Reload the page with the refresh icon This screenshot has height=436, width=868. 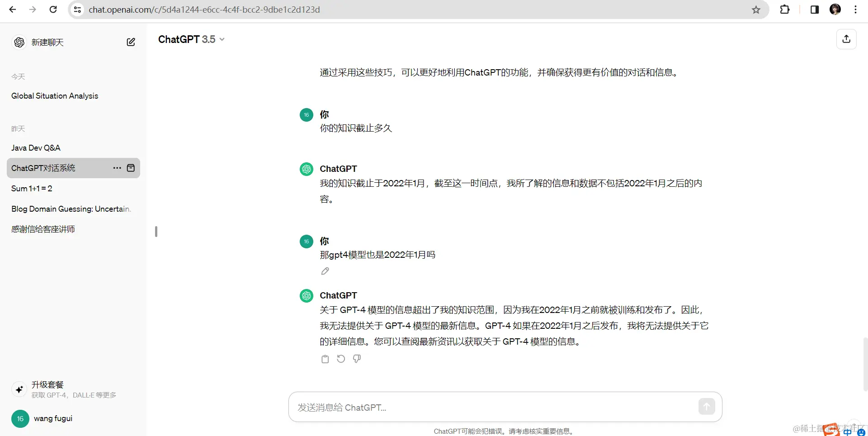(x=53, y=9)
